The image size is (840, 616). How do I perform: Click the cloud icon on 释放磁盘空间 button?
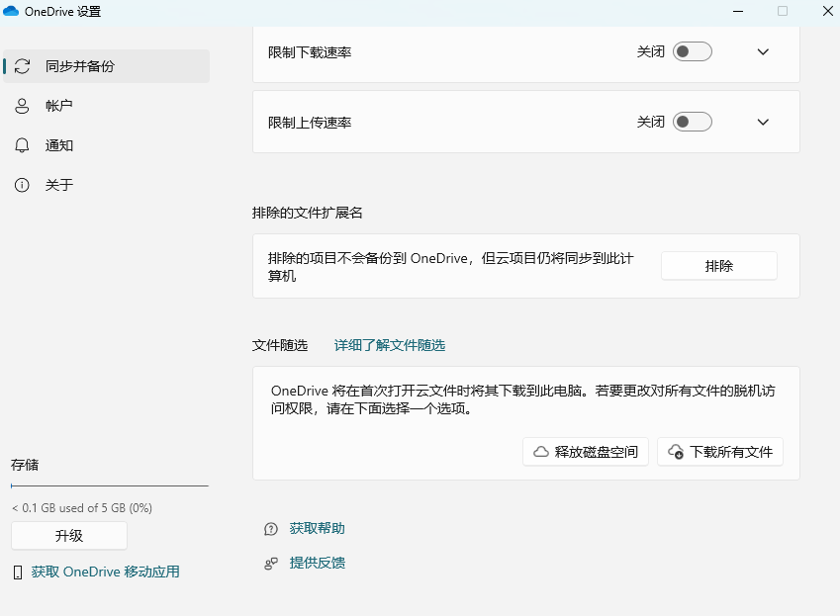(541, 452)
